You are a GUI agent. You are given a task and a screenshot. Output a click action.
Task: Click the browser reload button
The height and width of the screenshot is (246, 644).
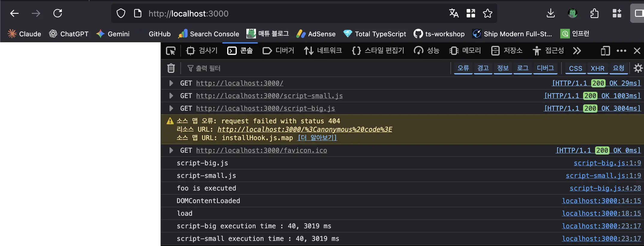tap(58, 13)
